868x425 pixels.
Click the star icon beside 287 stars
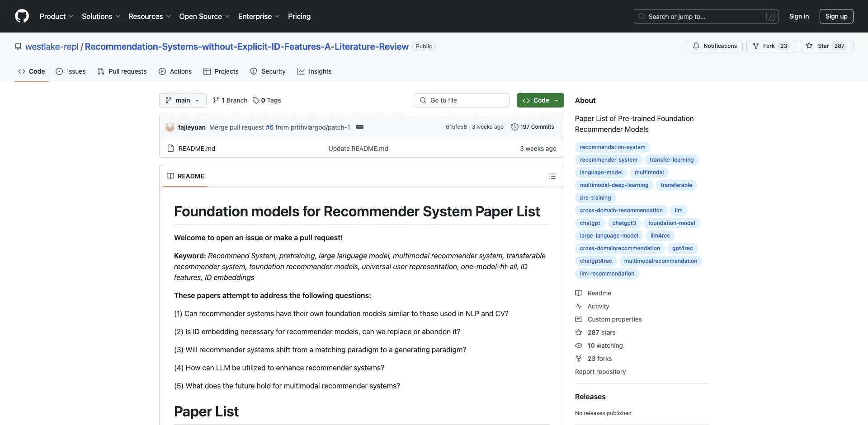[579, 332]
